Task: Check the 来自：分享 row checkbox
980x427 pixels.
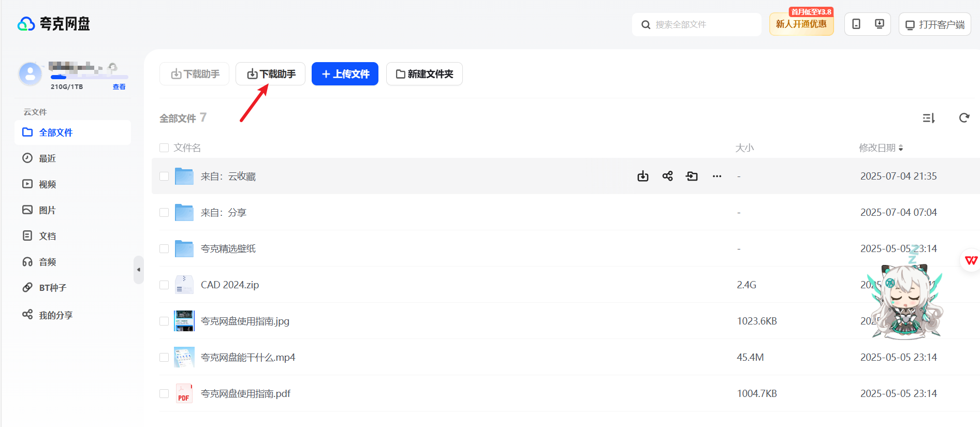Action: (164, 212)
